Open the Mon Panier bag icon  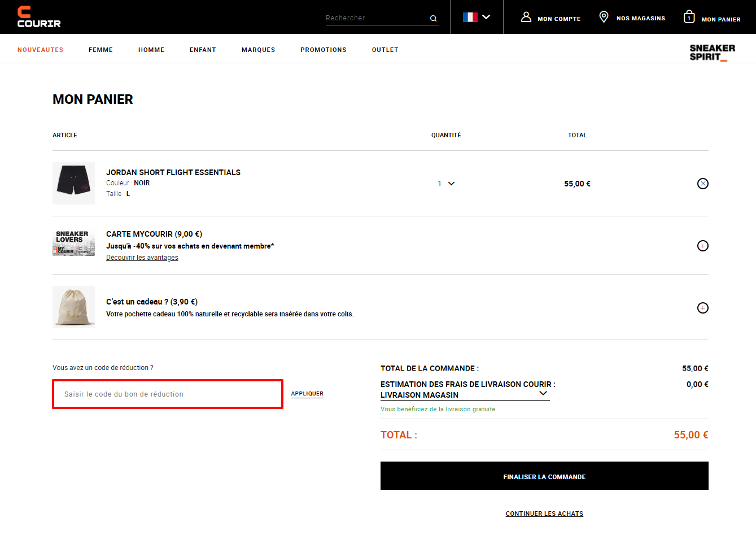click(x=689, y=17)
